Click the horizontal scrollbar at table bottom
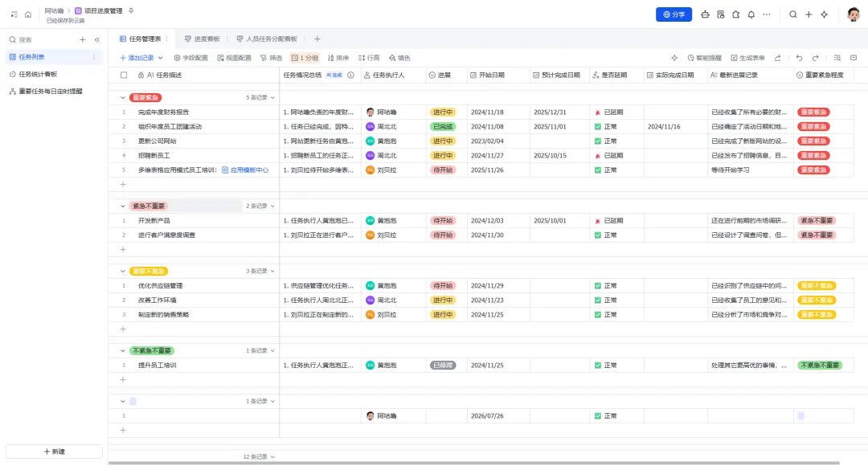Viewport: 868px width, 466px height. click(x=474, y=464)
